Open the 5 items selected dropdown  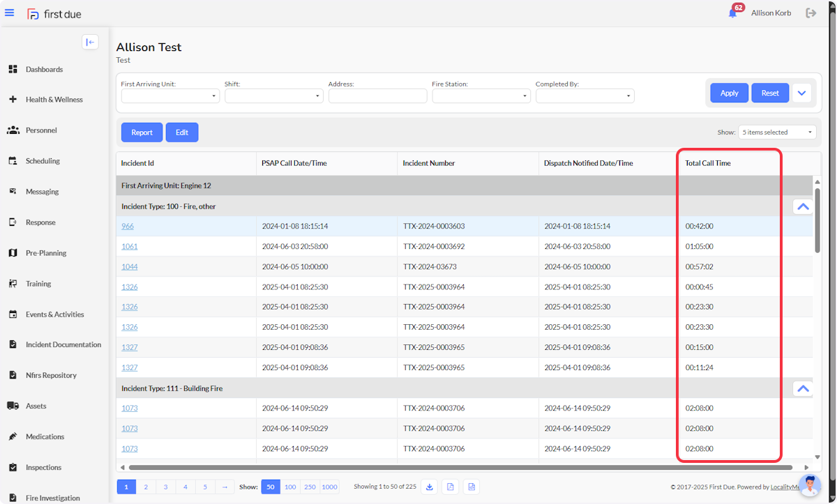click(778, 132)
